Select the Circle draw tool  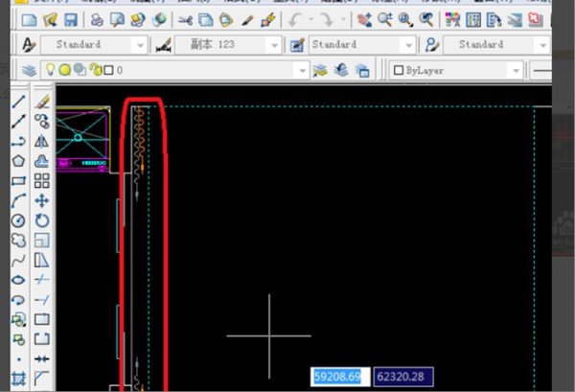tap(18, 219)
